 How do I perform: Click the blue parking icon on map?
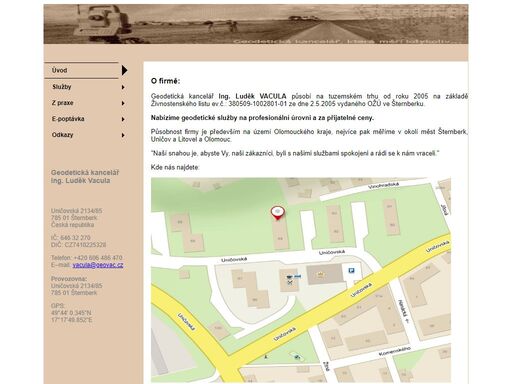pos(351,270)
